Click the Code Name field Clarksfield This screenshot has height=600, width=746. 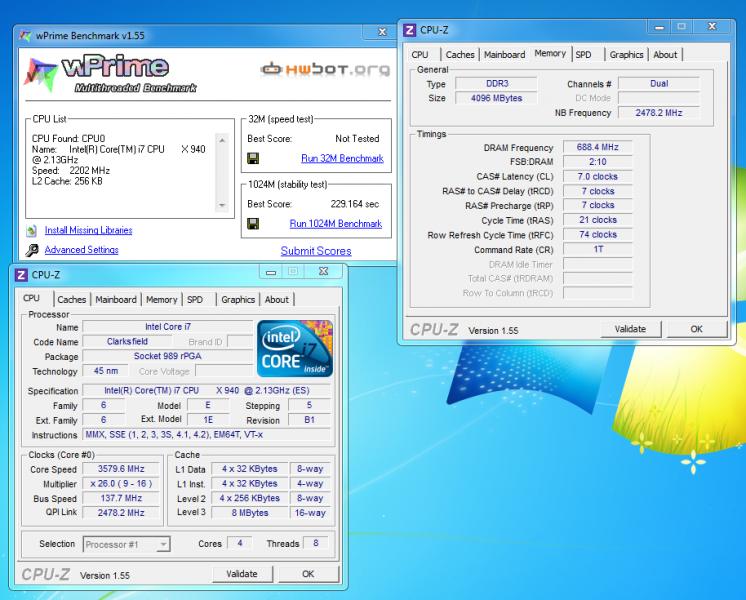click(127, 341)
